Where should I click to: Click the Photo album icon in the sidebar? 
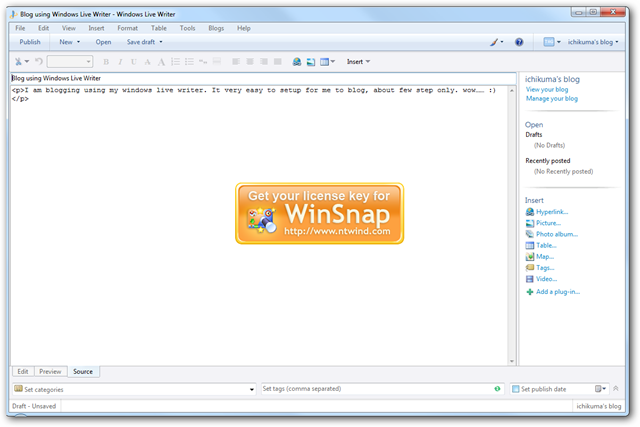pyautogui.click(x=530, y=234)
